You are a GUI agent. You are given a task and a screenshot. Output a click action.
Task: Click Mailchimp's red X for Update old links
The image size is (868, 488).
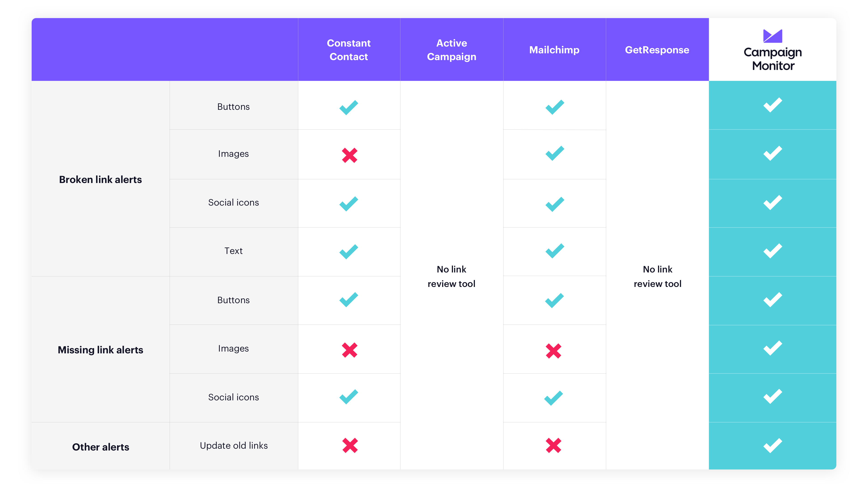553,446
